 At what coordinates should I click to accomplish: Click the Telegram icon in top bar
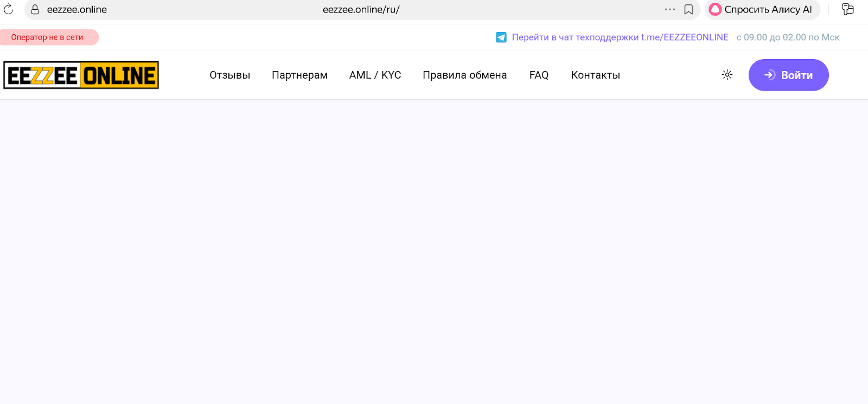(501, 37)
